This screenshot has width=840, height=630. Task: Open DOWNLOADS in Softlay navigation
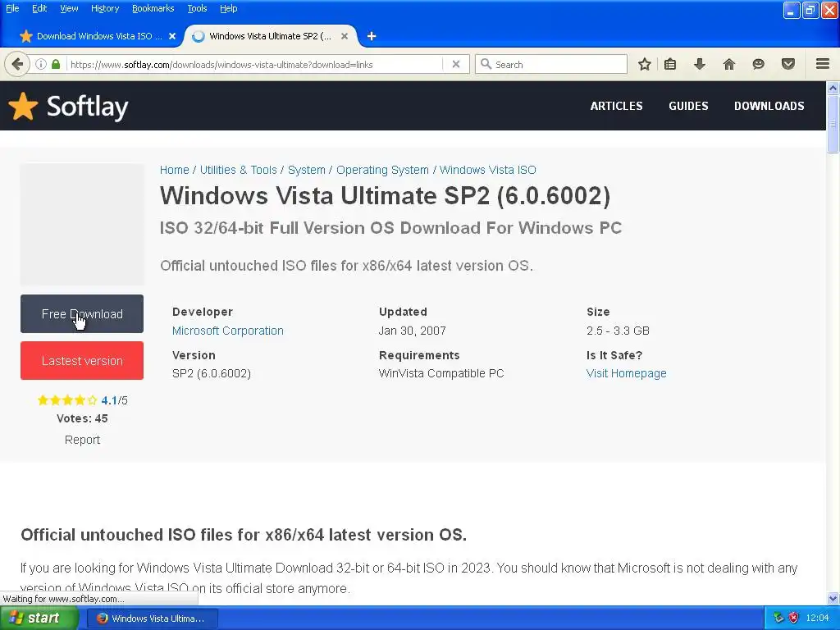click(x=769, y=106)
